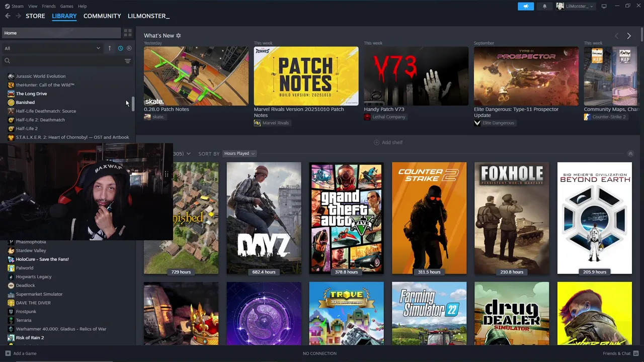Select Jurassic World Evolution in the list

click(41, 76)
